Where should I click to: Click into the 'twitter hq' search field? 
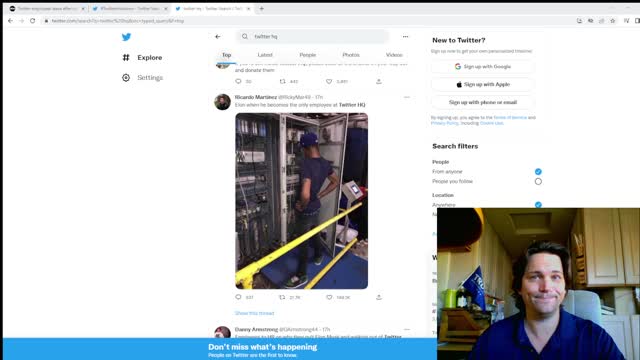(313, 37)
